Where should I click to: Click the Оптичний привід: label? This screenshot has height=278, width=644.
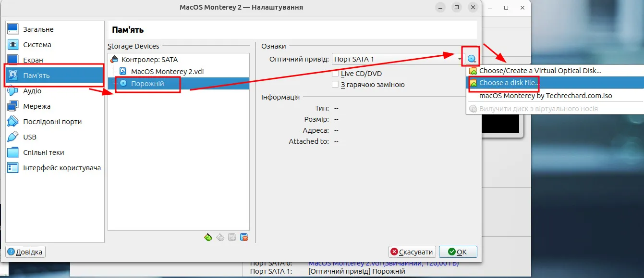click(299, 59)
